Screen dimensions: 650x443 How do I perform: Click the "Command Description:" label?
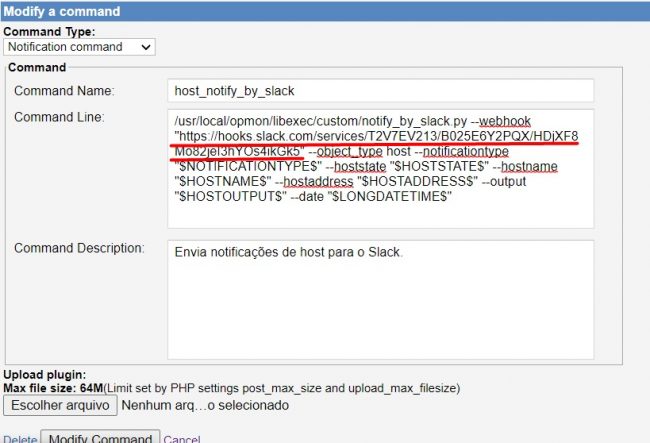pyautogui.click(x=79, y=247)
